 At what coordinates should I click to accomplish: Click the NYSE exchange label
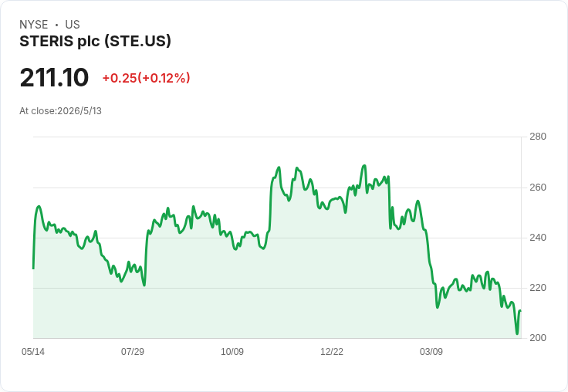click(34, 25)
